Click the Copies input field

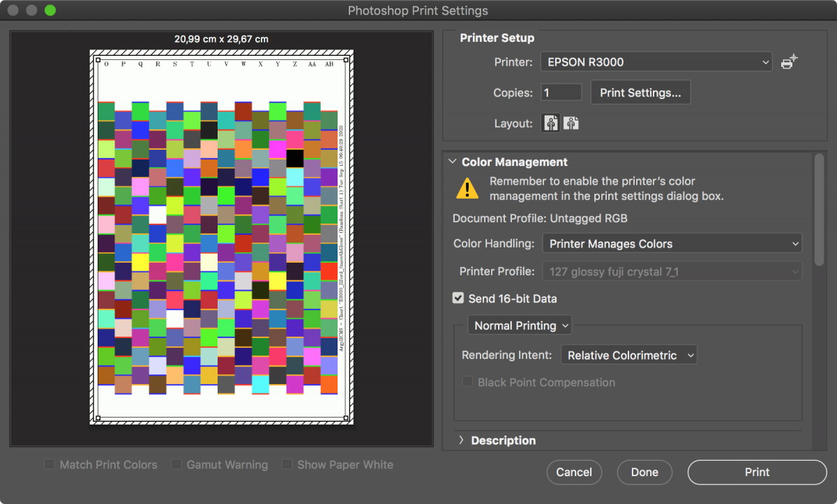[561, 93]
